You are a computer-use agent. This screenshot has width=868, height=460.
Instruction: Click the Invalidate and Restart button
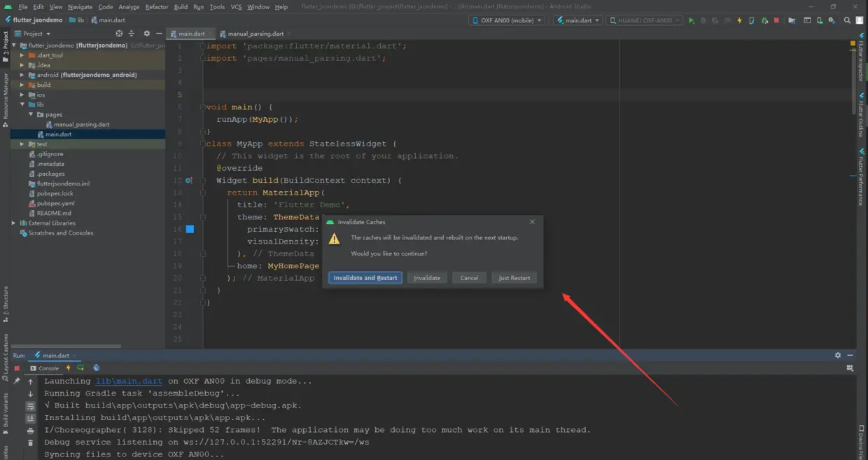[365, 278]
